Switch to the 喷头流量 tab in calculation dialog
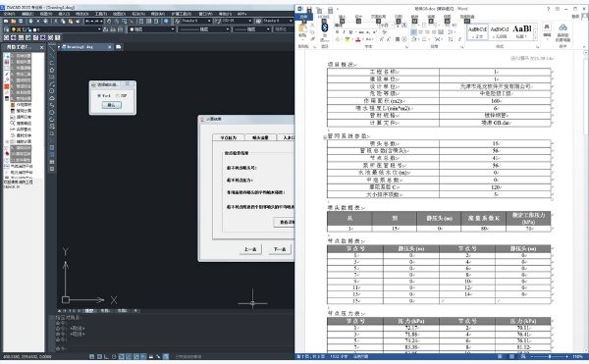Viewport: 589px width, 364px height. coord(260,137)
